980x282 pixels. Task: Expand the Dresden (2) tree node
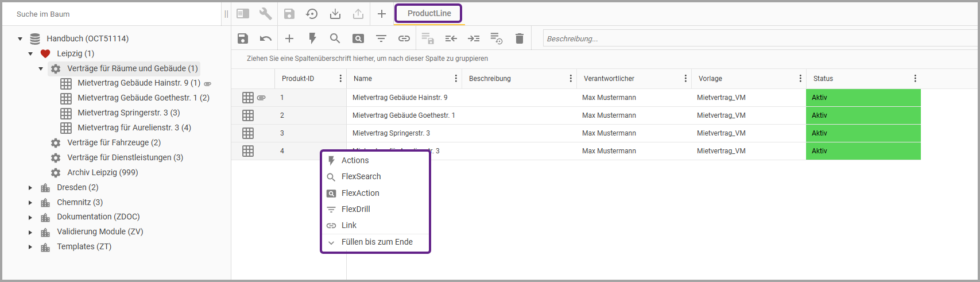coord(30,187)
